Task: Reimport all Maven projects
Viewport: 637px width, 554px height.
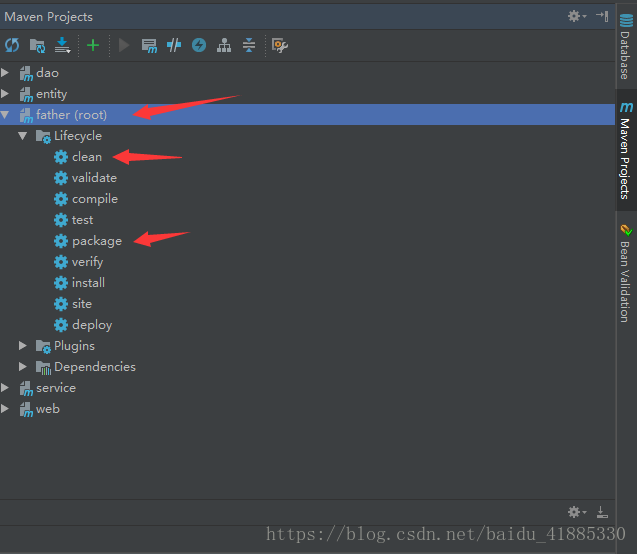Action: pyautogui.click(x=12, y=45)
